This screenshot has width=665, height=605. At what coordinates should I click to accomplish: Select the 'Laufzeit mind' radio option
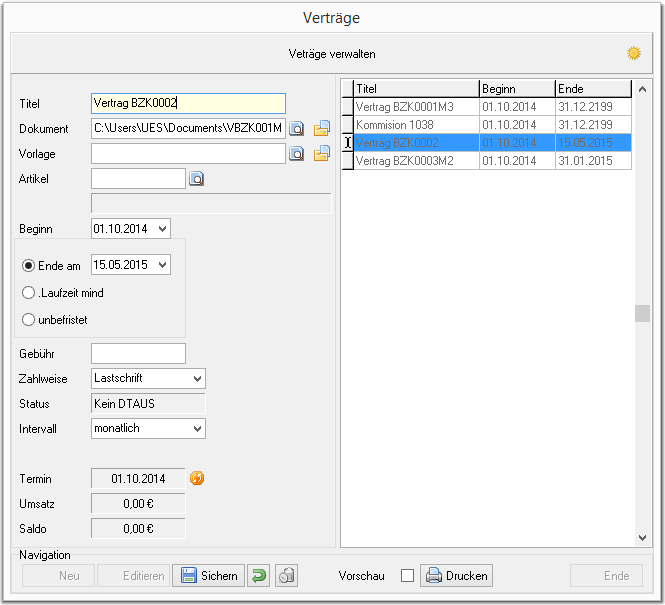28,293
